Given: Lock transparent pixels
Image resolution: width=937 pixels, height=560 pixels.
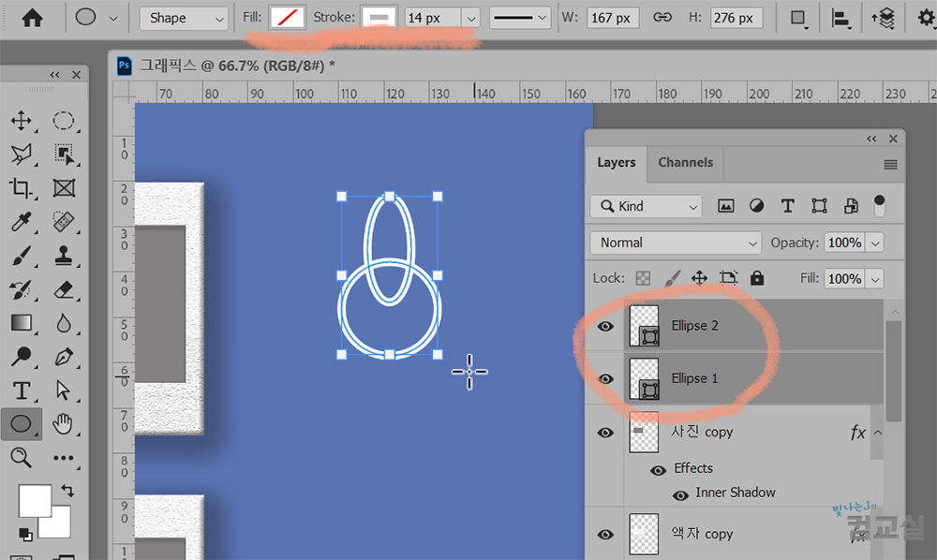Looking at the screenshot, I should (x=643, y=278).
